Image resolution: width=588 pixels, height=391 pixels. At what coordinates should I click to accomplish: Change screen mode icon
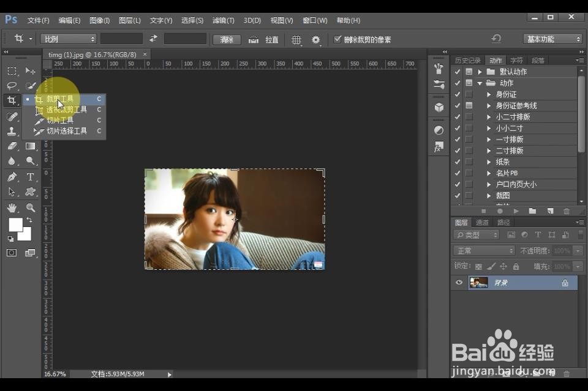point(31,253)
